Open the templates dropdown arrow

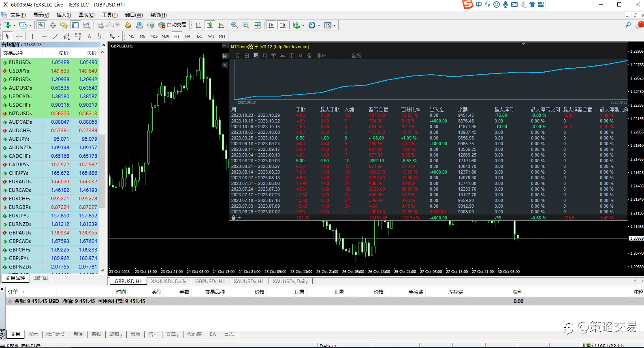(335, 25)
